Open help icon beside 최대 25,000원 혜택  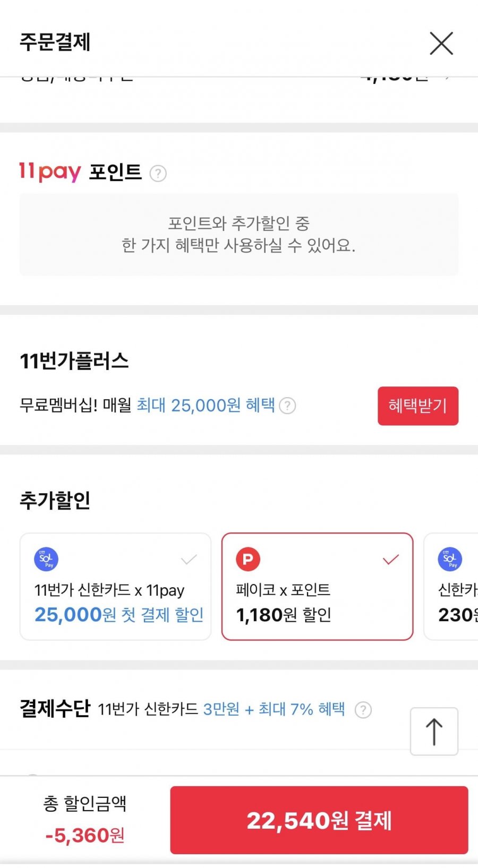pyautogui.click(x=287, y=406)
